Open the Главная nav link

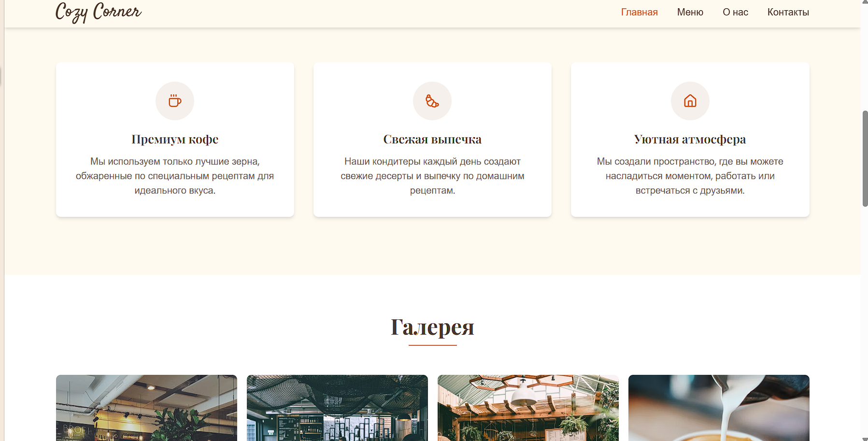click(639, 12)
